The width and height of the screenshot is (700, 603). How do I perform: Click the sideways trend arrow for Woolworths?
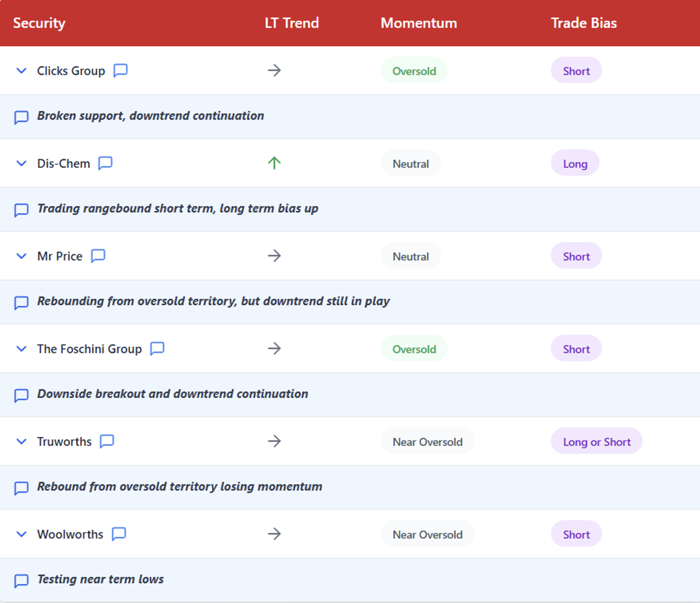(274, 534)
